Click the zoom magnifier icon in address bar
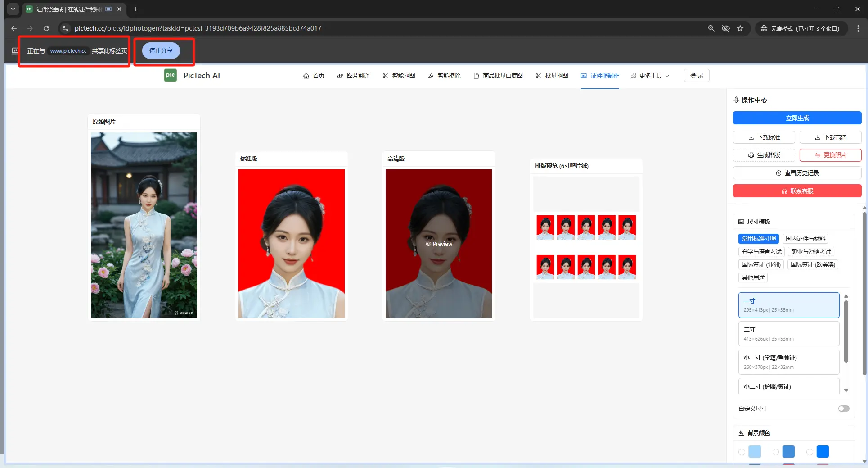This screenshot has height=468, width=868. 711,28
